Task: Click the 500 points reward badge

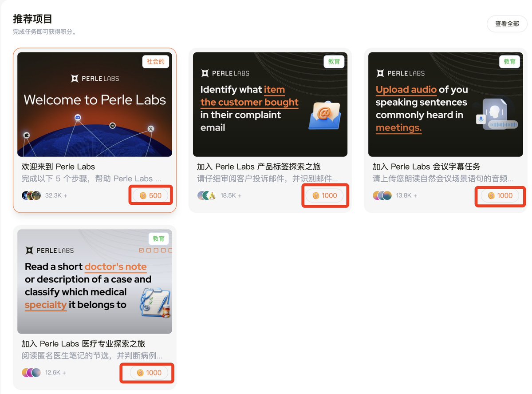Action: point(151,195)
